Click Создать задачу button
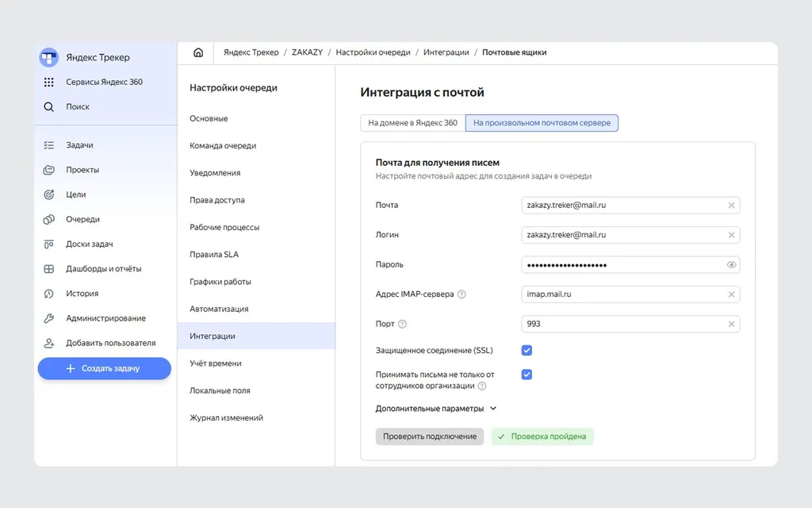 [x=104, y=368]
